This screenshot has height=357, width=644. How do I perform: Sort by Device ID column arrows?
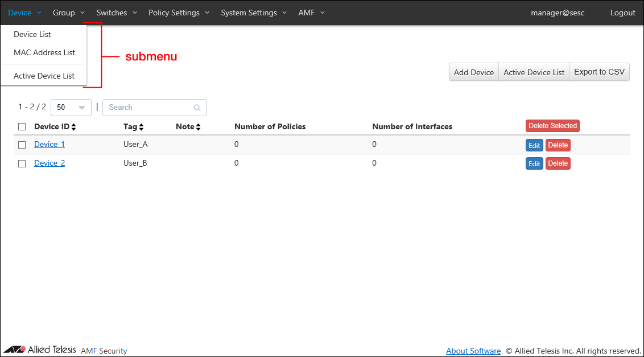(x=73, y=127)
